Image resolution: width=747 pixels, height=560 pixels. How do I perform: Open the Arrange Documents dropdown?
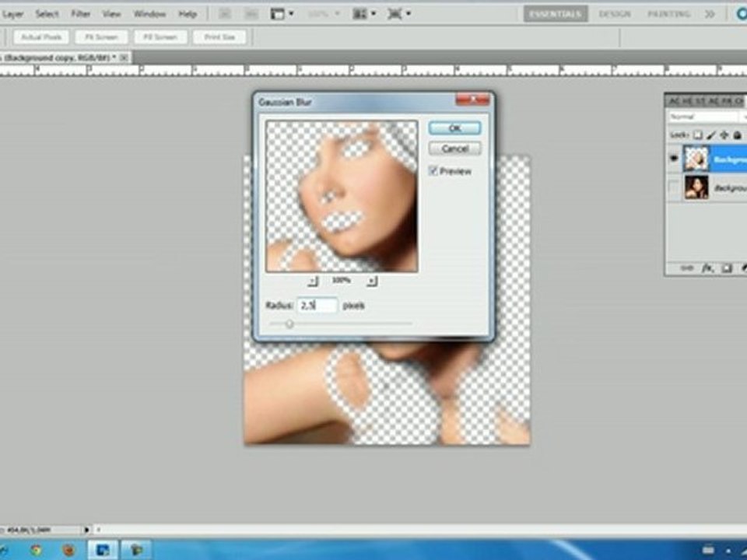364,14
